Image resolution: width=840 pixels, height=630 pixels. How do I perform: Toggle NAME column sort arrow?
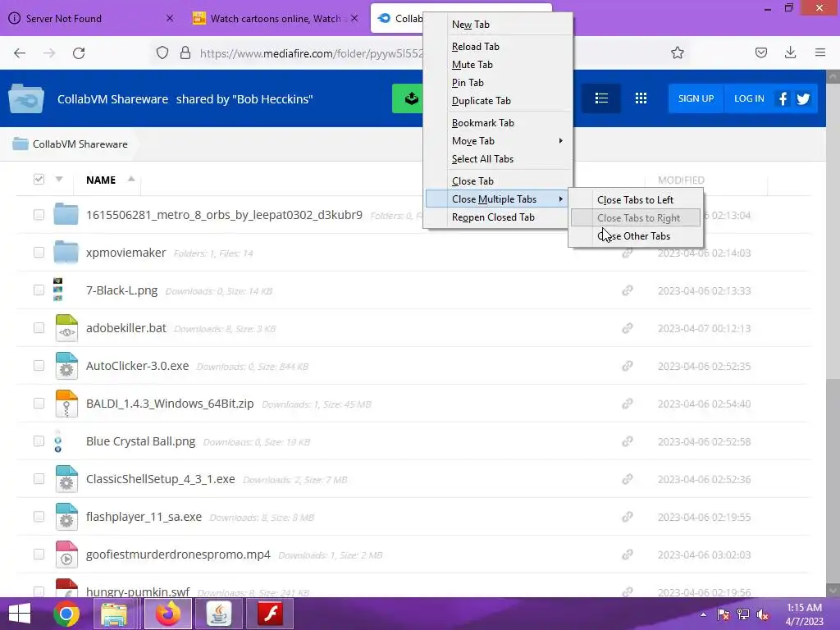[x=131, y=179]
